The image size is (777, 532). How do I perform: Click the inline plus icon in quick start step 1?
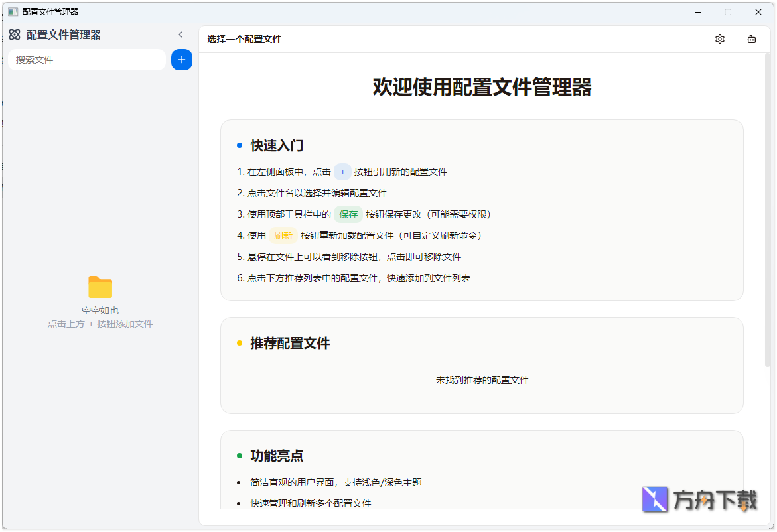coord(342,171)
